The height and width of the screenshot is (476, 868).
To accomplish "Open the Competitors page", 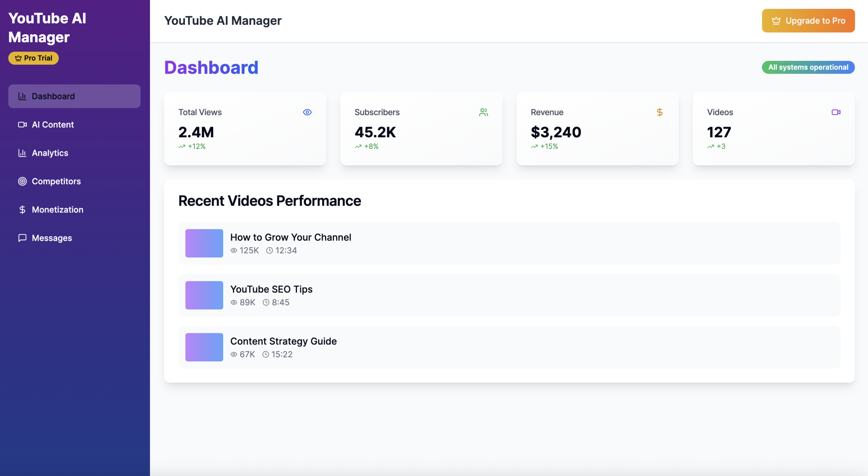I will (74, 181).
